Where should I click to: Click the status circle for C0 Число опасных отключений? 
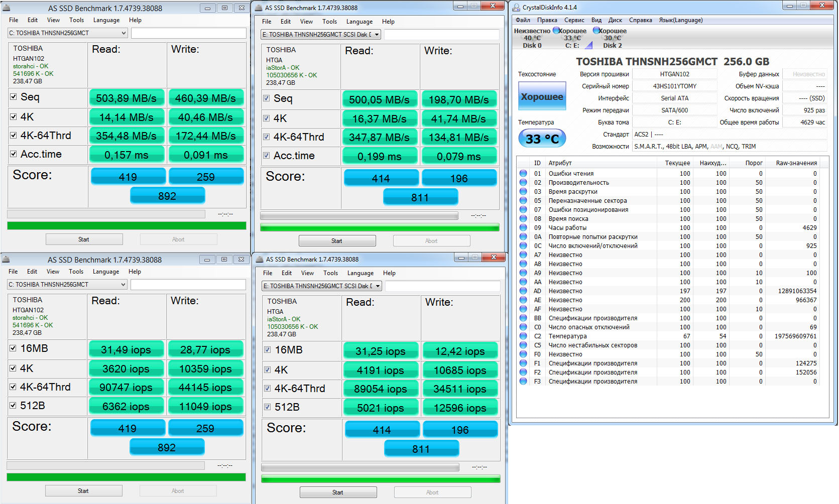coord(523,327)
